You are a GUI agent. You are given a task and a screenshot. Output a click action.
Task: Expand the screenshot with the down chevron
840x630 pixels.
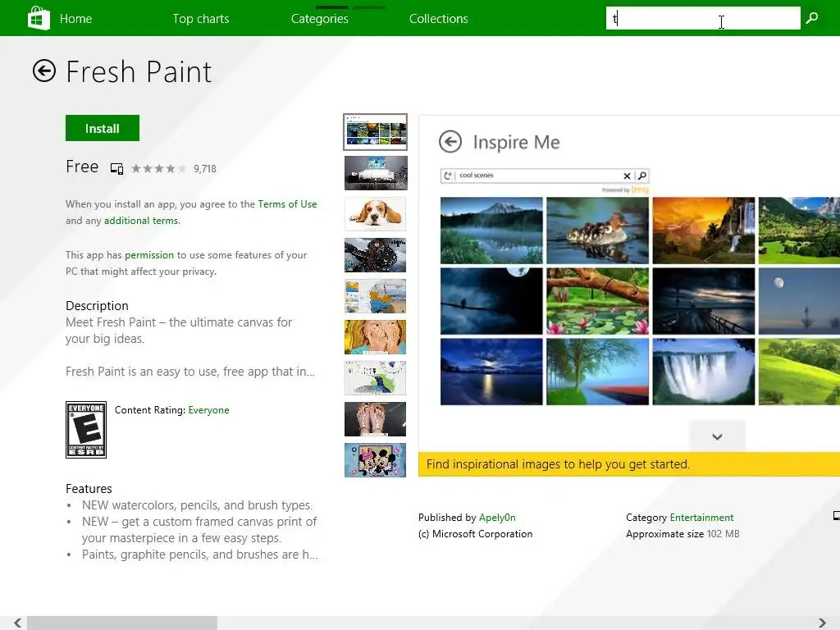coord(717,436)
